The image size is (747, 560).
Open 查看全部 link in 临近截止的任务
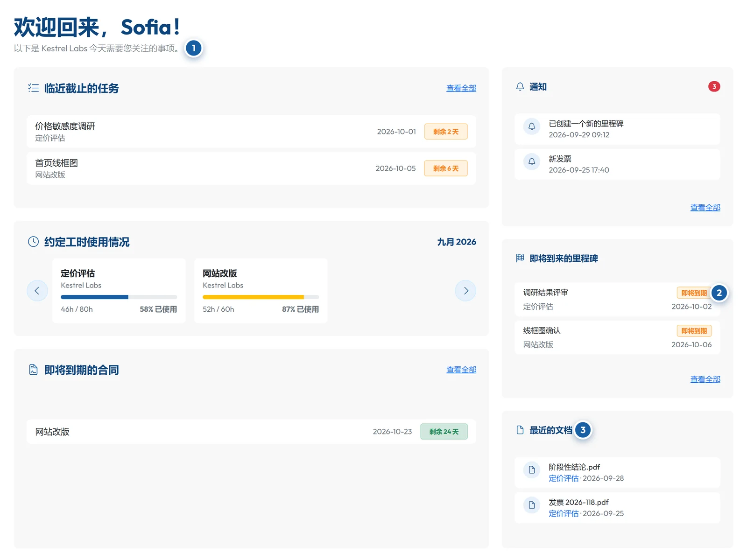click(461, 88)
